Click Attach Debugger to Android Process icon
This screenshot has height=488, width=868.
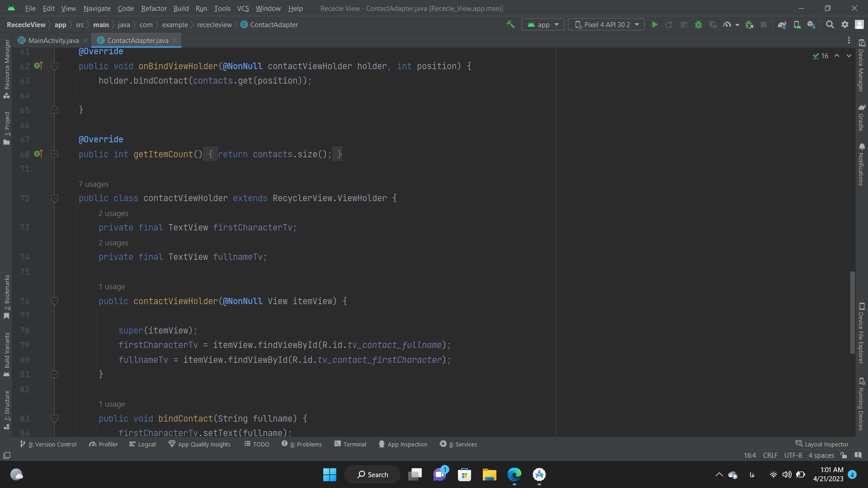pos(749,24)
